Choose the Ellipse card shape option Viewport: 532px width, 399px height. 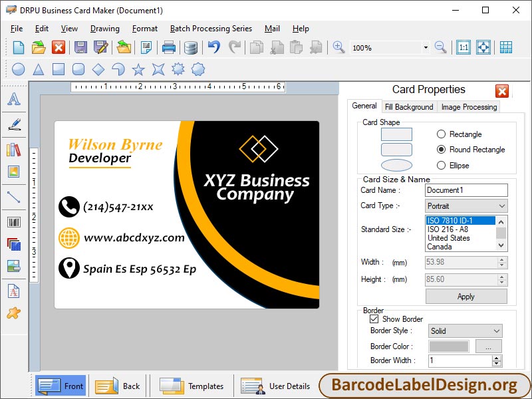click(440, 165)
